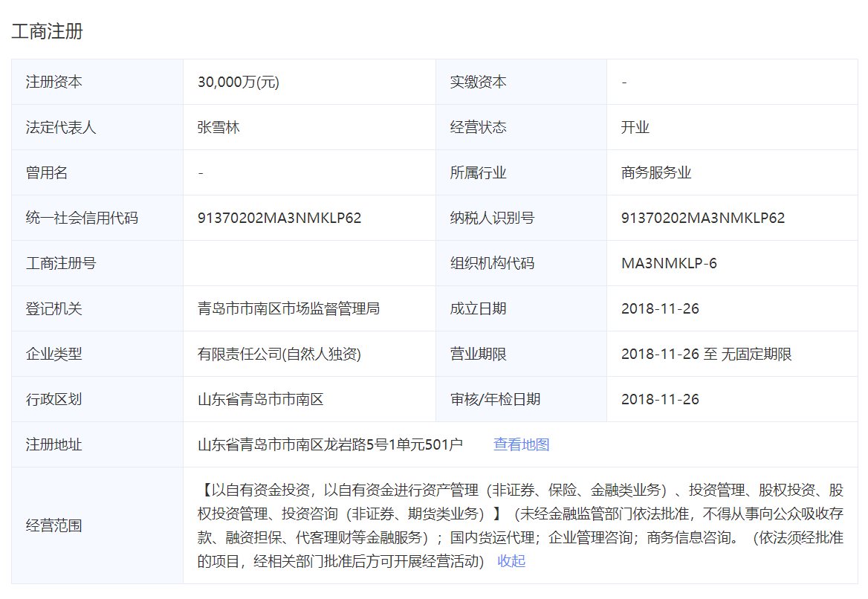Click the 审核/年检日期 label cell

click(x=495, y=400)
